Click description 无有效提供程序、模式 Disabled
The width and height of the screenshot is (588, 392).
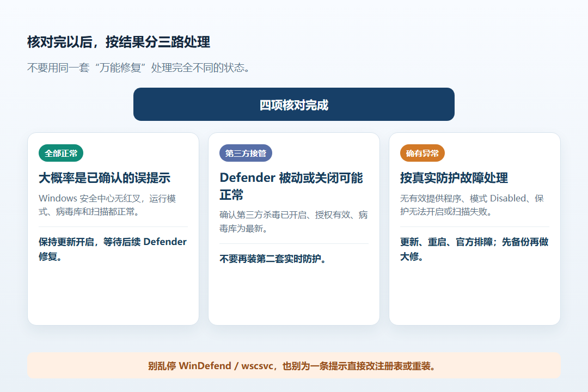click(471, 205)
